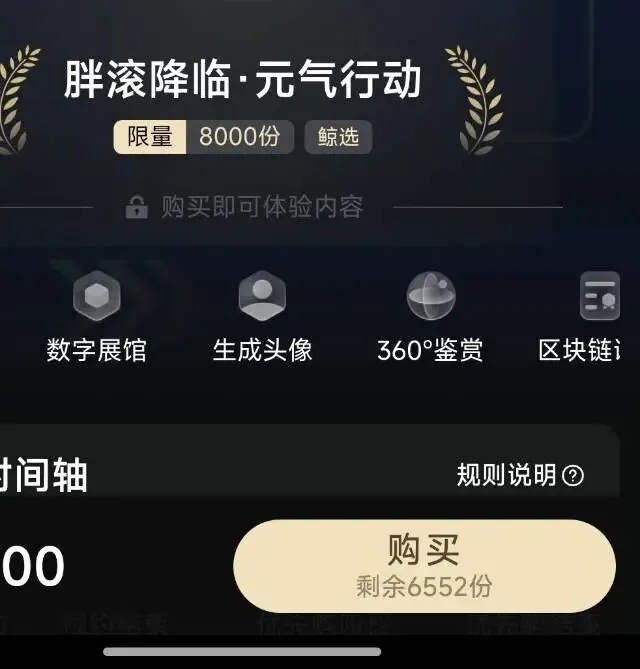Open the 数字展馆 hexagon cube icon
The width and height of the screenshot is (640, 669).
tap(97, 295)
